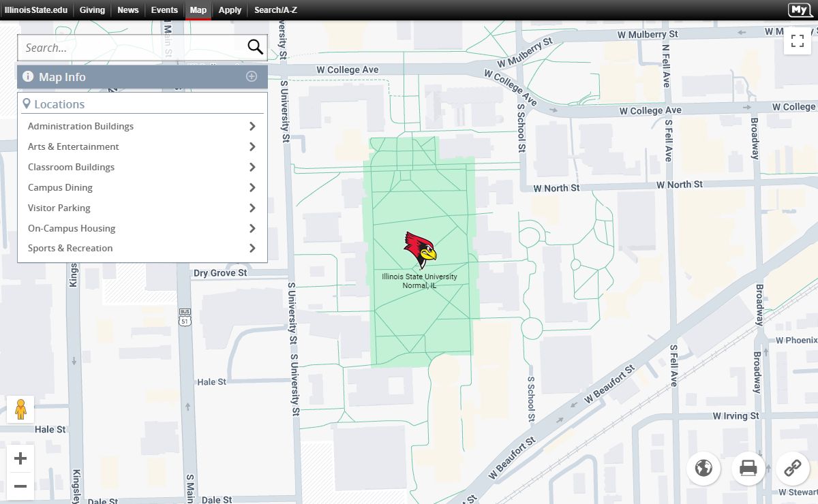Zoom out with the minus button
Viewport: 818px width, 504px height.
tap(20, 486)
